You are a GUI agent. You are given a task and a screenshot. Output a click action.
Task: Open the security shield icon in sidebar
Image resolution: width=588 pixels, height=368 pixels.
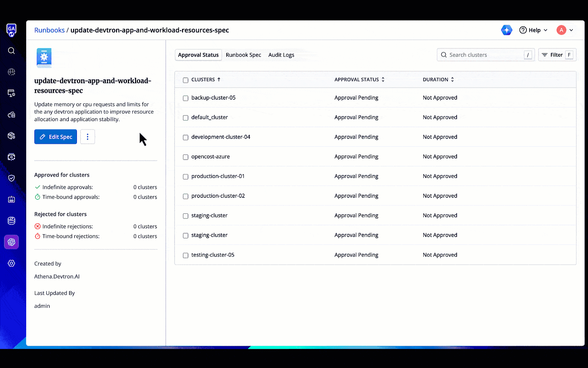click(x=11, y=178)
